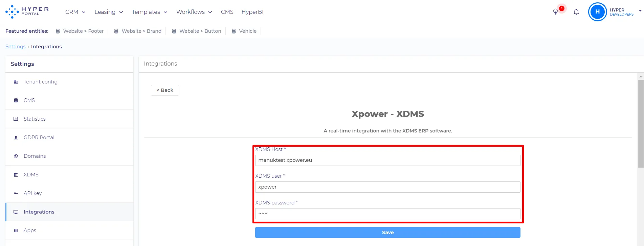The height and width of the screenshot is (246, 644).
Task: Select Integrations in settings sidebar
Action: point(70,212)
